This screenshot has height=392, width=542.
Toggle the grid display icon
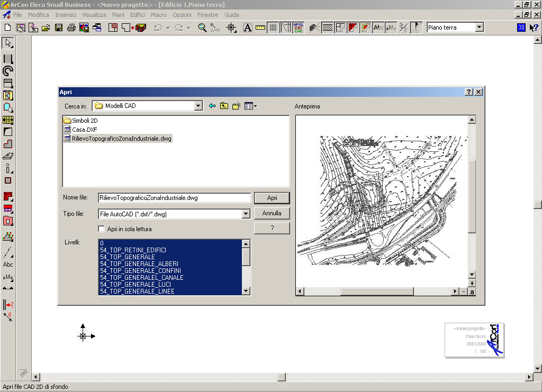pos(273,28)
